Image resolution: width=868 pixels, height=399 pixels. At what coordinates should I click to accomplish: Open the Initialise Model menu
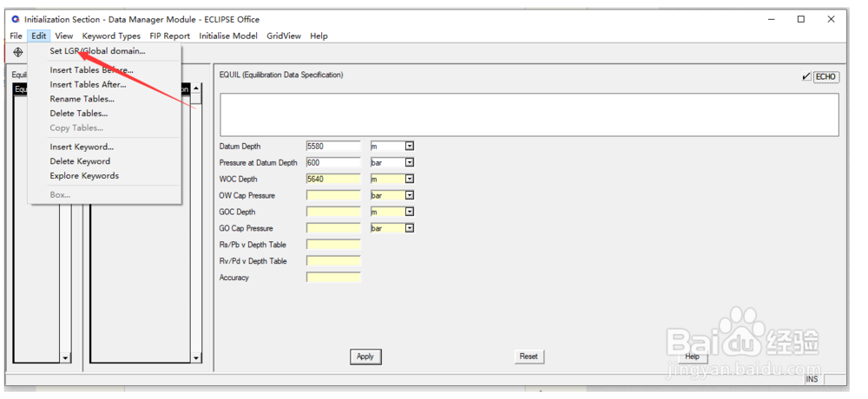[x=228, y=36]
